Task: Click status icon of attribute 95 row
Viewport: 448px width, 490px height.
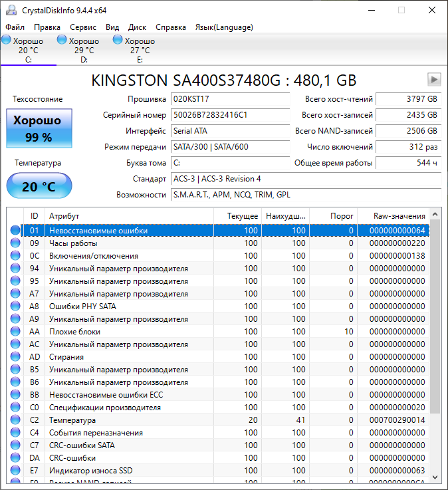Action: pos(15,281)
